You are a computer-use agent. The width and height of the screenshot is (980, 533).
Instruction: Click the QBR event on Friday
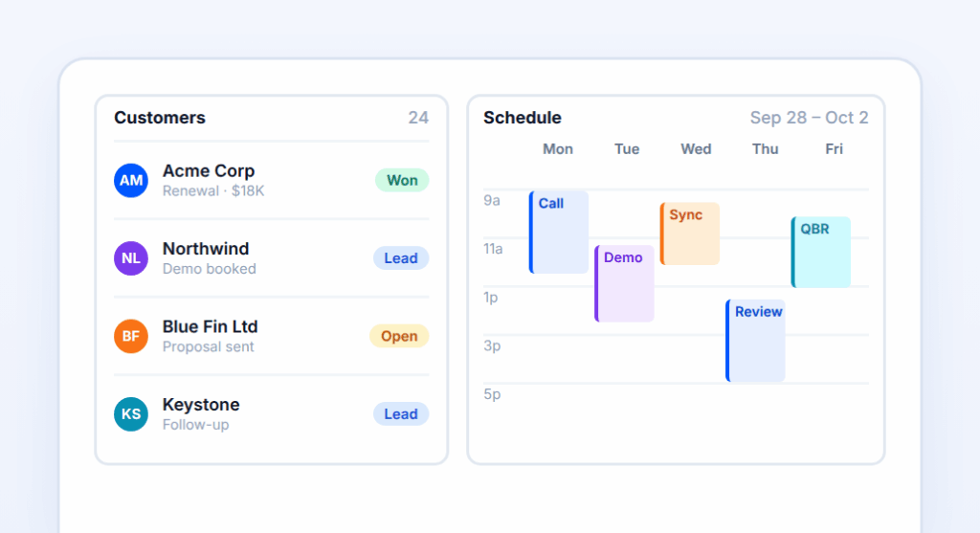[821, 252]
